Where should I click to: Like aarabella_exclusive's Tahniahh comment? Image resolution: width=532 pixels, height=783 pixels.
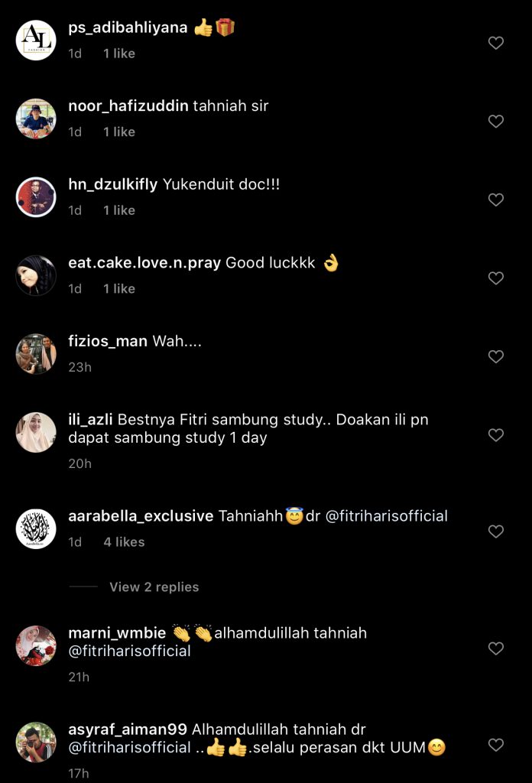tap(496, 531)
